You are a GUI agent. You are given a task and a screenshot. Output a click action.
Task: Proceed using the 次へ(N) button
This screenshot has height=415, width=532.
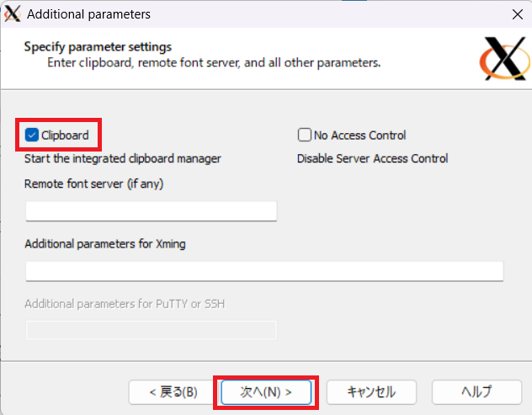click(x=266, y=391)
